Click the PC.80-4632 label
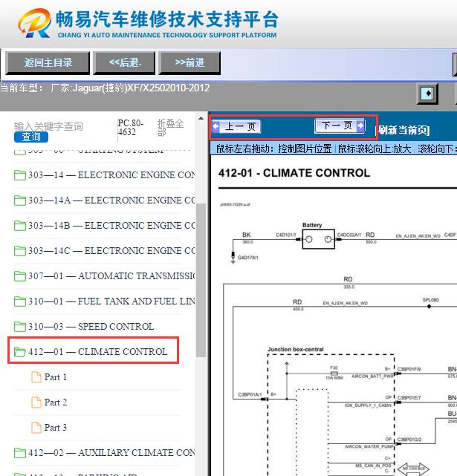 pyautogui.click(x=130, y=128)
